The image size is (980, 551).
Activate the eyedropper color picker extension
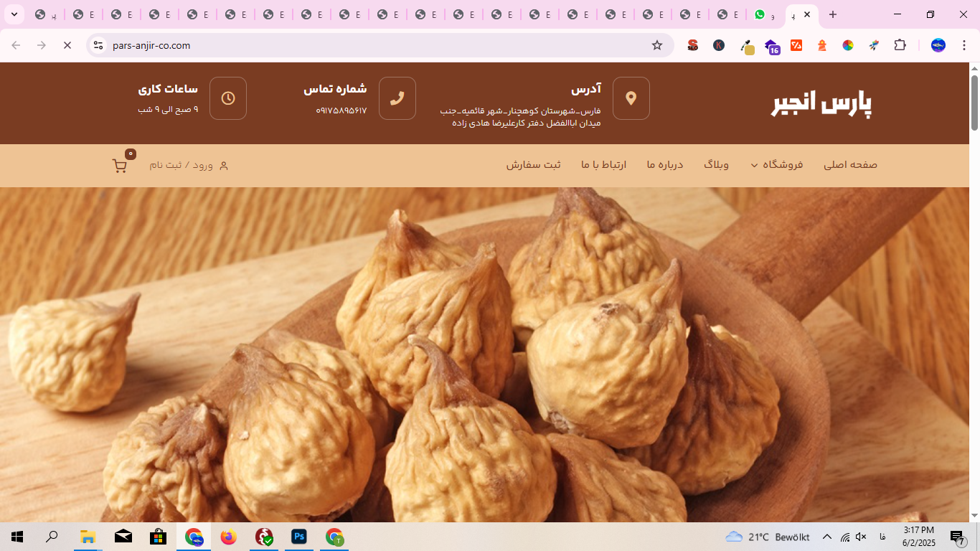[x=747, y=47]
